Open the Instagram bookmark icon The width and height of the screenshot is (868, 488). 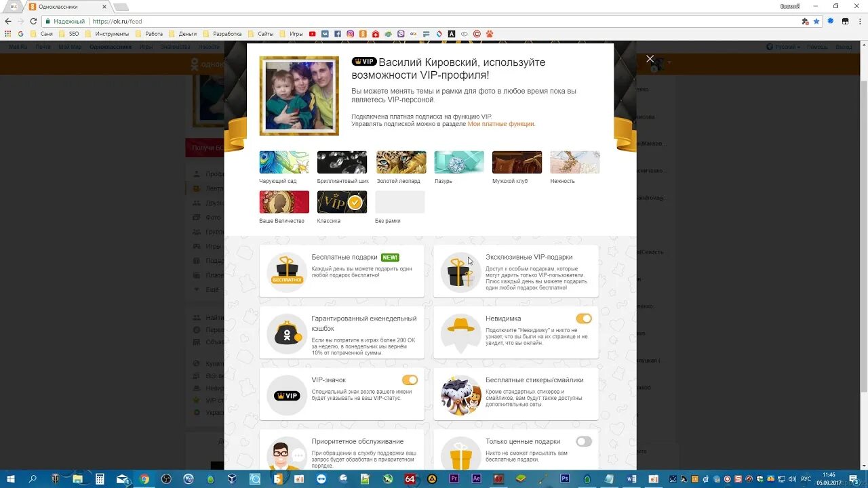(x=351, y=34)
